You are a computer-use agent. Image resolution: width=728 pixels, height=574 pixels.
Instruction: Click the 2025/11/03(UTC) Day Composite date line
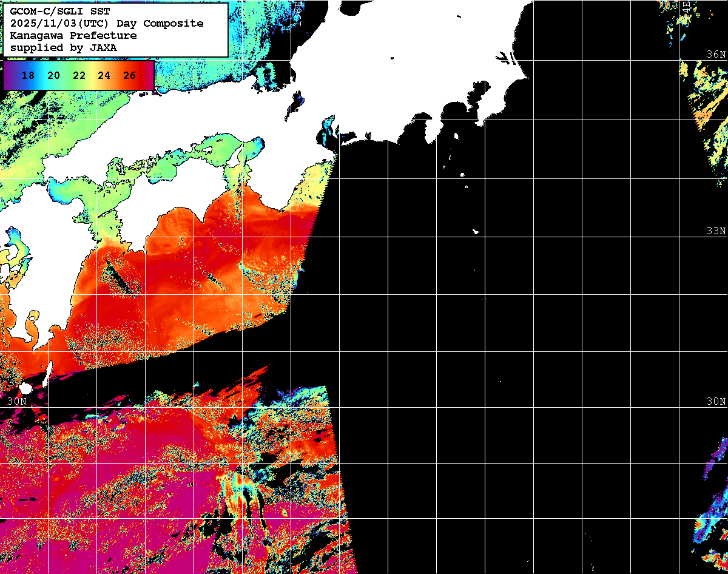(107, 23)
